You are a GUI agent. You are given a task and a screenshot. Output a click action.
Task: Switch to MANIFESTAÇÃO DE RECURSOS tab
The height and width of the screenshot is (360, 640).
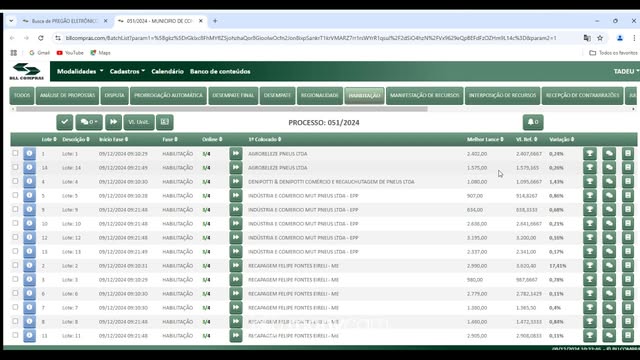tap(424, 96)
